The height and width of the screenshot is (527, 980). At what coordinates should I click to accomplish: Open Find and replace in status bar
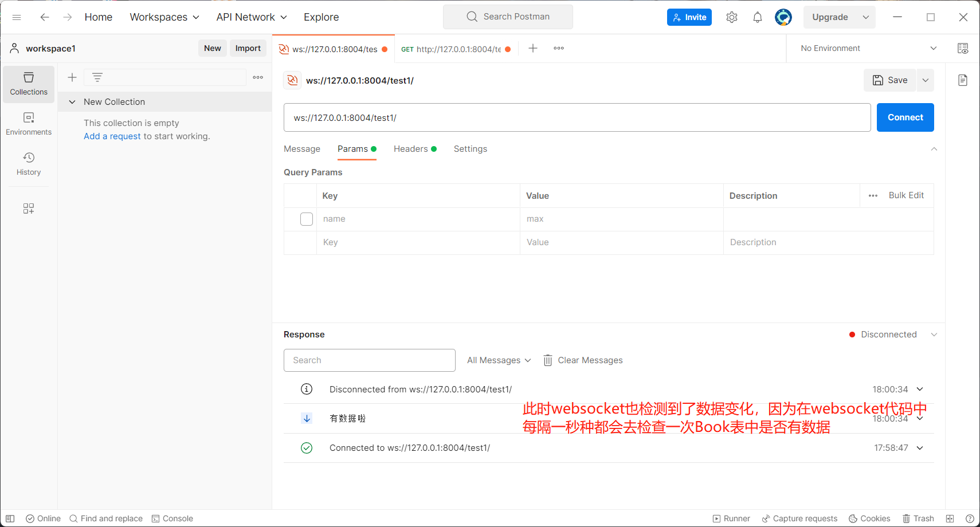(106, 518)
